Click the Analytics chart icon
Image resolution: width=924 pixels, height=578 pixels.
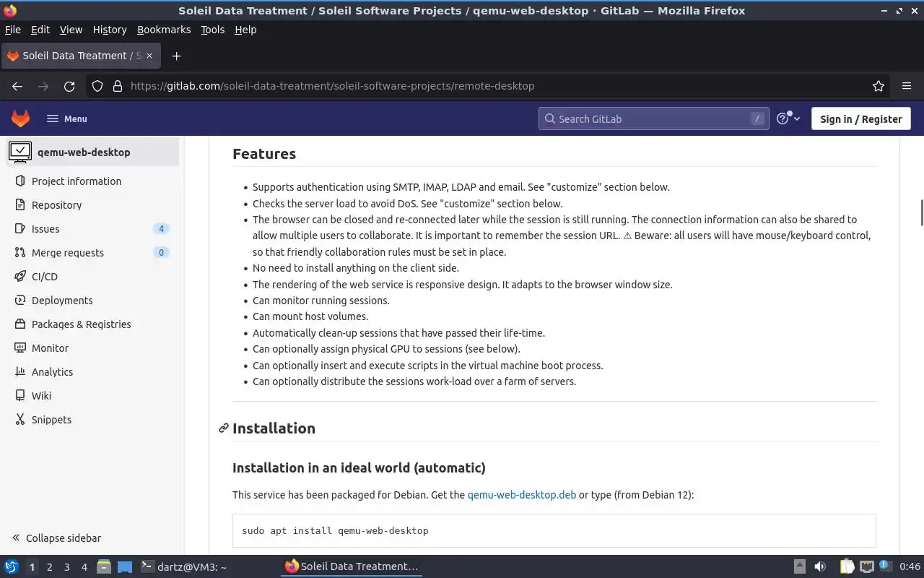click(19, 372)
